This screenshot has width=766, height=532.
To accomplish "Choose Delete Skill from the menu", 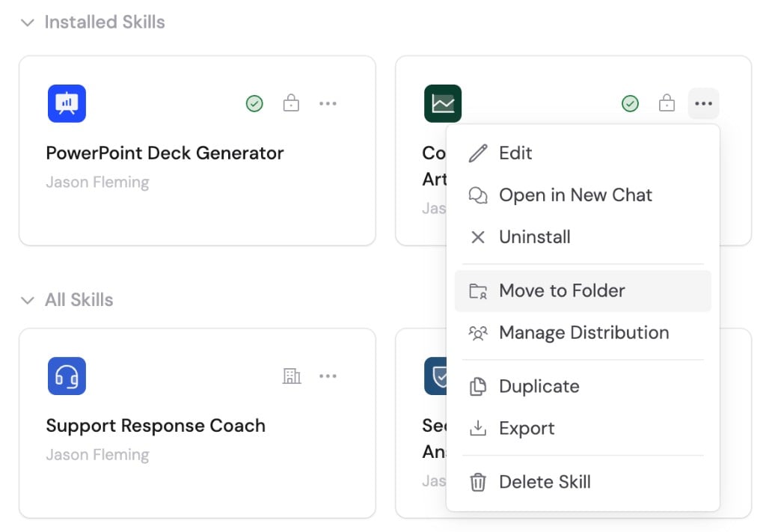I will tap(583, 482).
